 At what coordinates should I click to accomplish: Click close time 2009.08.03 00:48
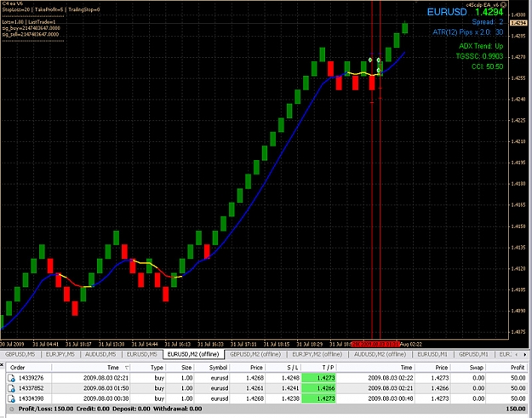391,398
